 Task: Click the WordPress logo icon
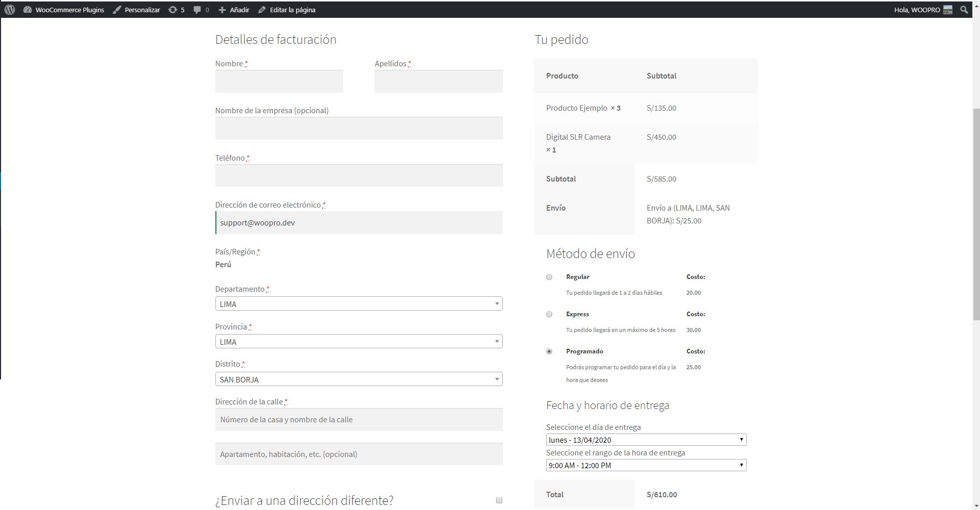point(10,10)
